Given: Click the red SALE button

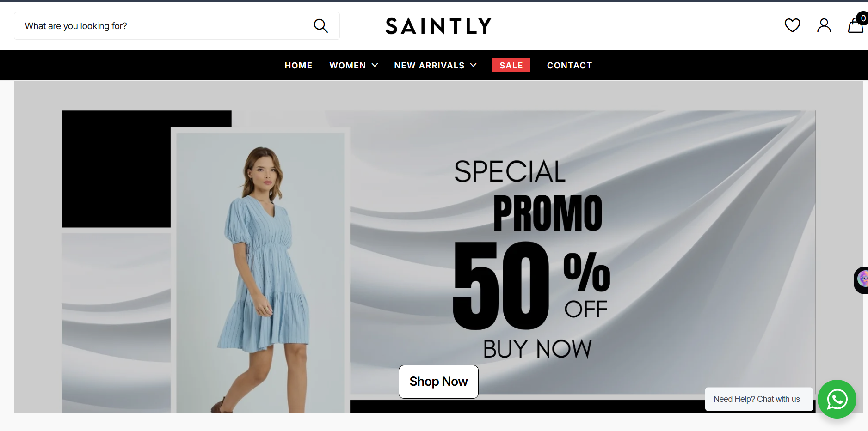Looking at the screenshot, I should (511, 65).
